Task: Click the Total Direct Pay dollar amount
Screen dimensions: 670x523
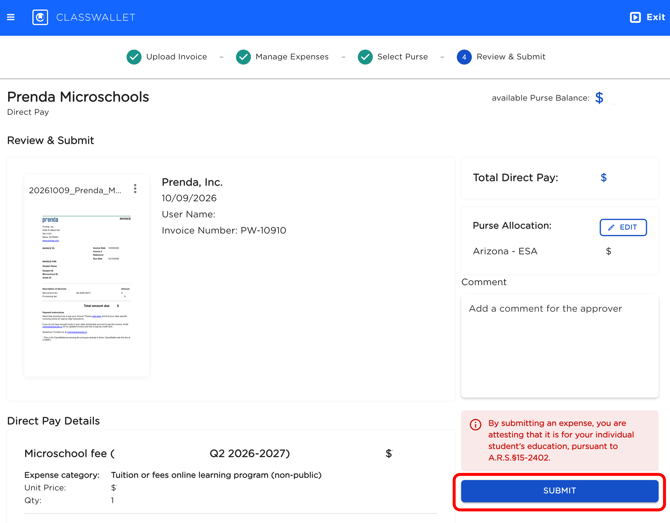Action: point(603,177)
